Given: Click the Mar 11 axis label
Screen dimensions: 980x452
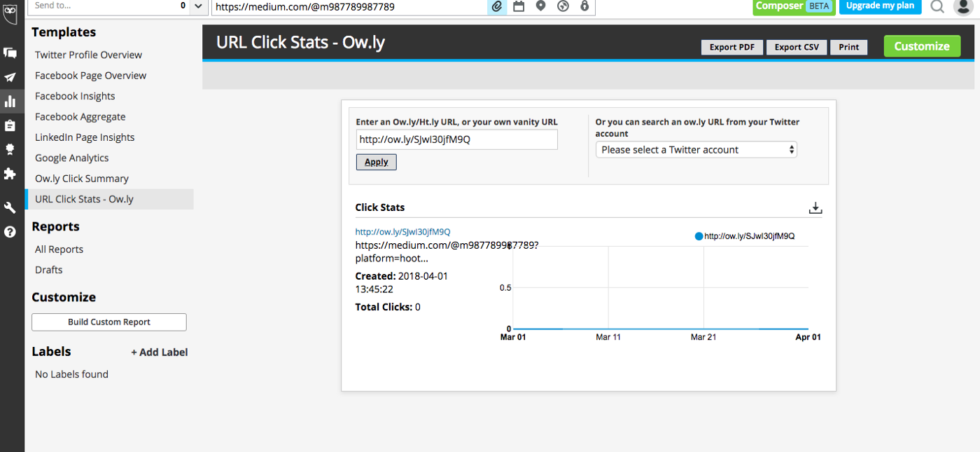Looking at the screenshot, I should coord(608,337).
